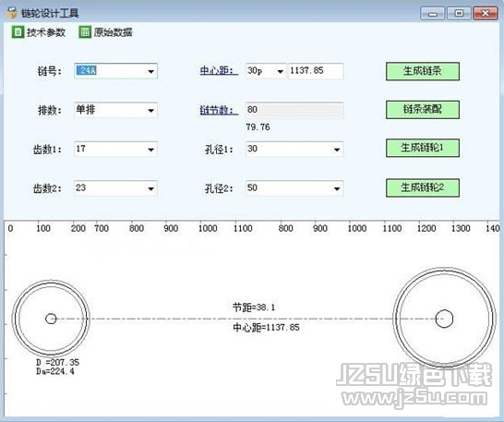Screen dimensions: 504x422
Task: Click the 生成链轮2 button
Action: [x=423, y=187]
